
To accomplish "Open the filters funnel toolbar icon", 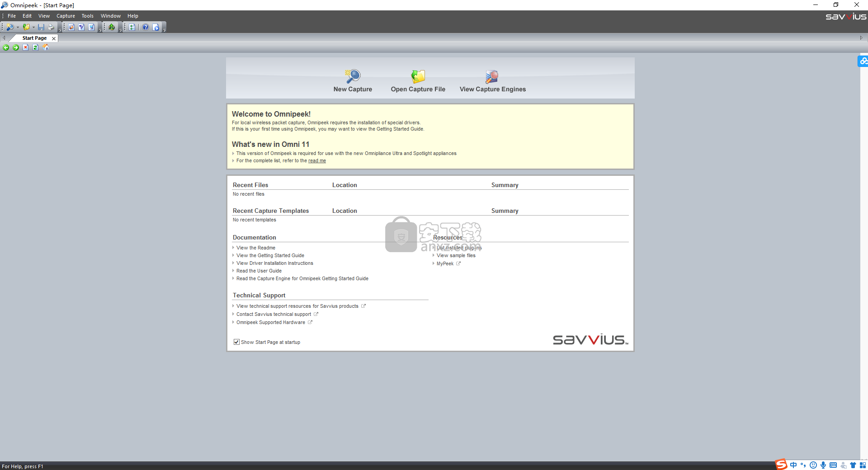I will pyautogui.click(x=81, y=27).
